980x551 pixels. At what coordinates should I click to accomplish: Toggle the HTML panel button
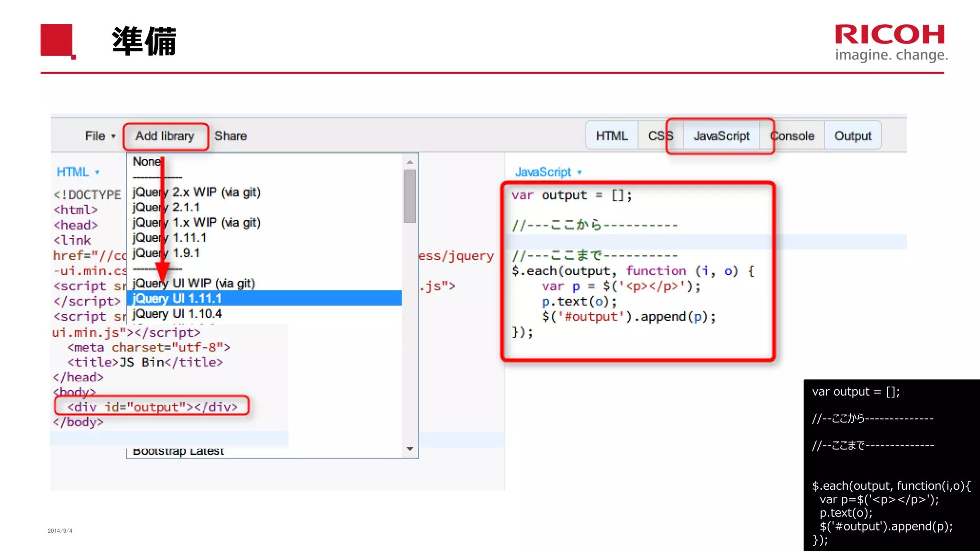[x=612, y=136]
